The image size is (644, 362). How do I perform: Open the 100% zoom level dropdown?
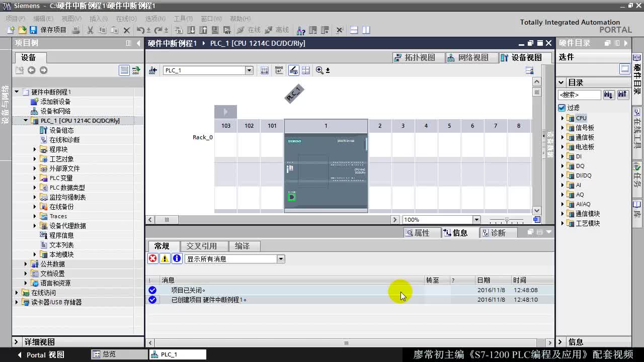476,220
